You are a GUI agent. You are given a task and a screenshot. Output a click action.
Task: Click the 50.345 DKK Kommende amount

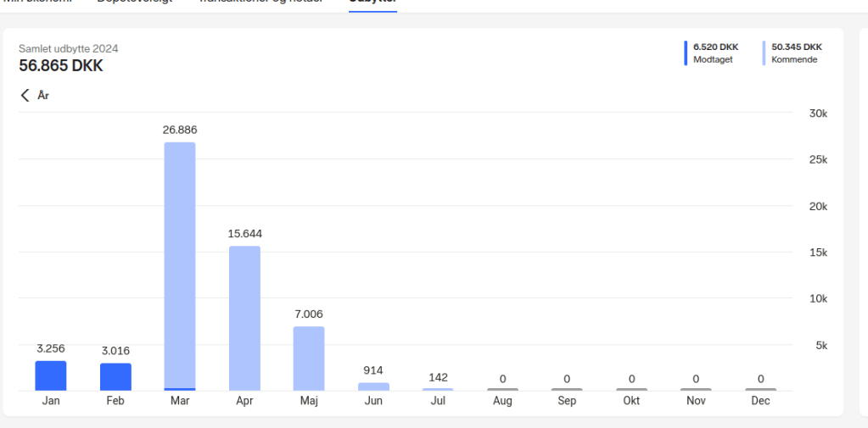796,47
